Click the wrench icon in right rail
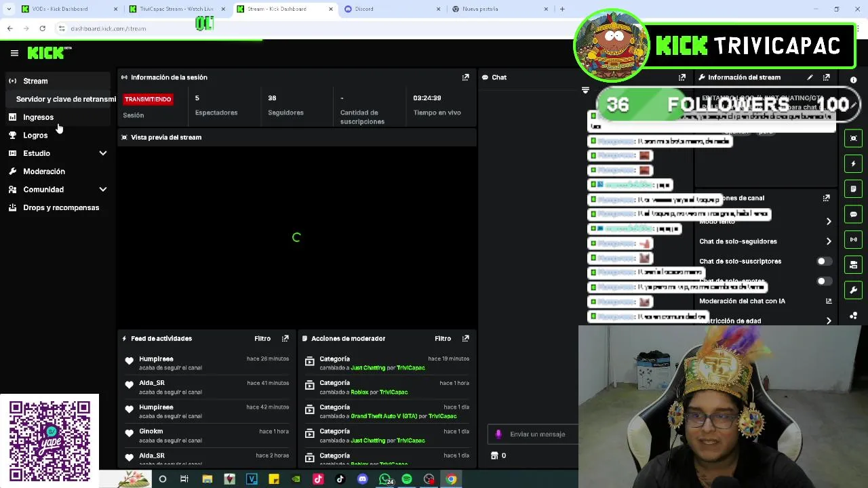 point(854,290)
